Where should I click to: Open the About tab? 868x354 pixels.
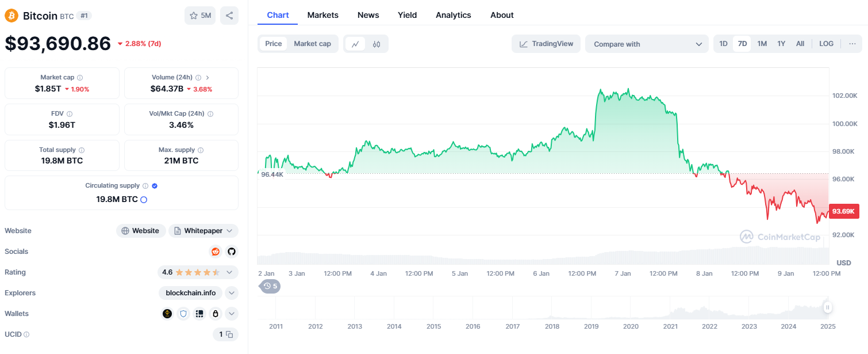pos(502,15)
